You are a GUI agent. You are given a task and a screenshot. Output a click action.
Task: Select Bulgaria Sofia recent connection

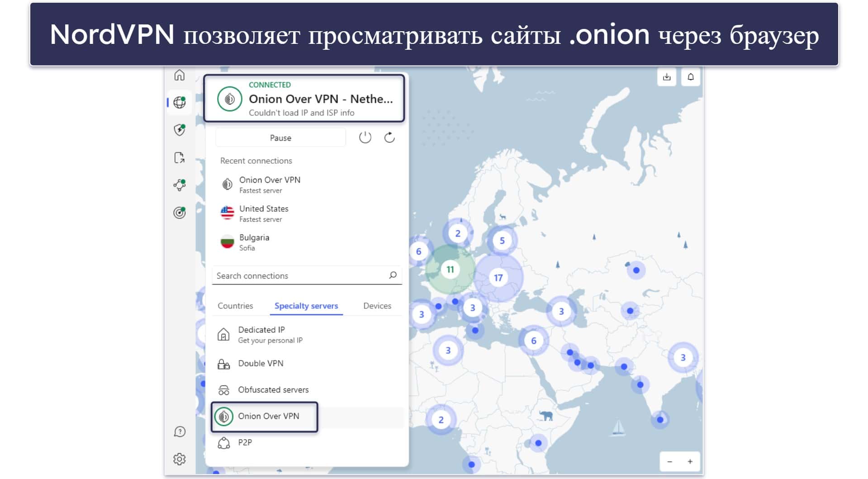(307, 242)
